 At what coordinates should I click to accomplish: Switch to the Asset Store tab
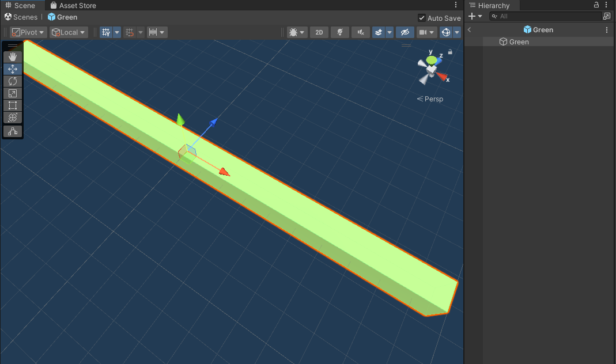[x=73, y=6]
